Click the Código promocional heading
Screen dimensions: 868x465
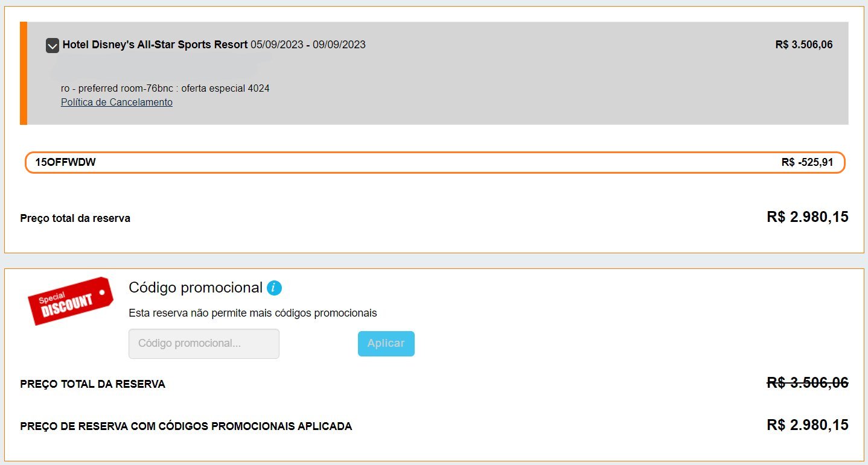point(196,288)
